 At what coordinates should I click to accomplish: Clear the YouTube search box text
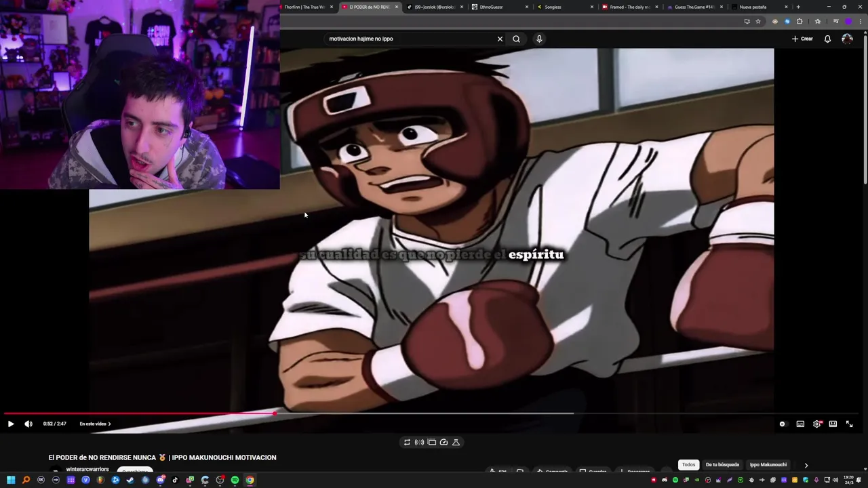(x=500, y=39)
